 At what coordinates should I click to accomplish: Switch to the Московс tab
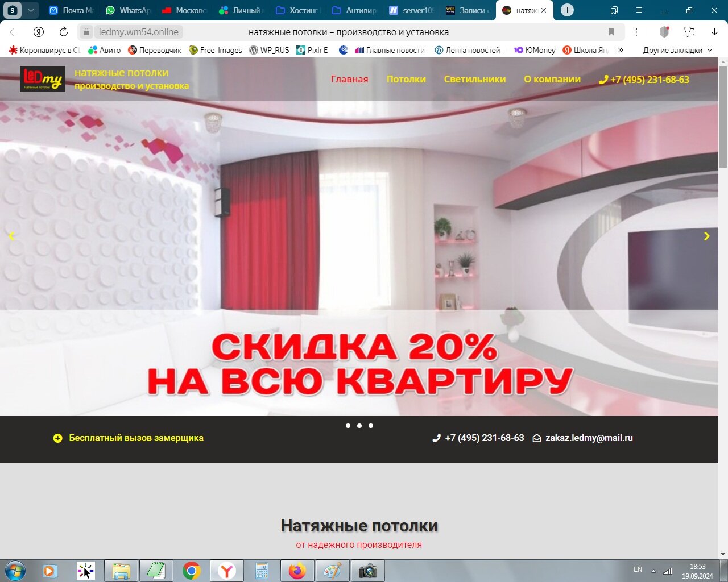click(185, 10)
